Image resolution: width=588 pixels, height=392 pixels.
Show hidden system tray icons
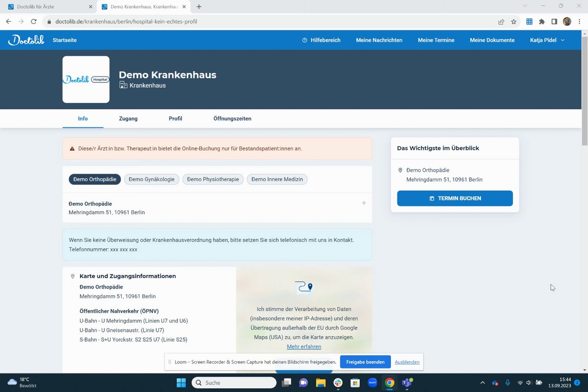tap(482, 383)
